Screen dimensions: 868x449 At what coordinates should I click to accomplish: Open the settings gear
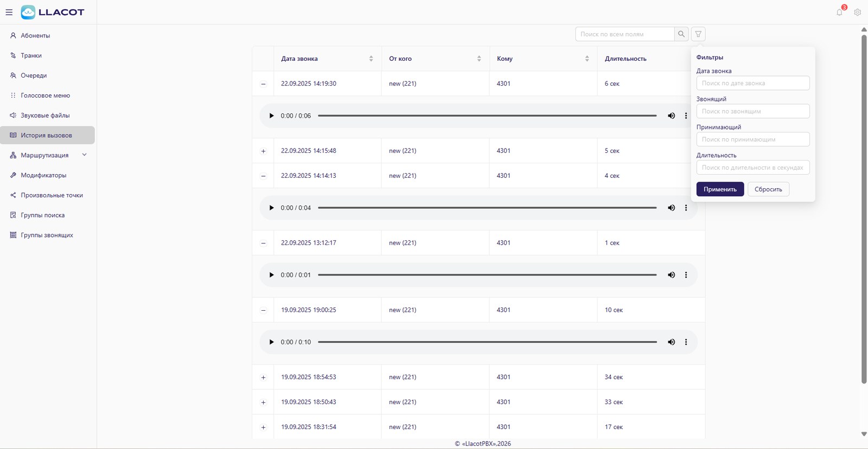point(858,12)
